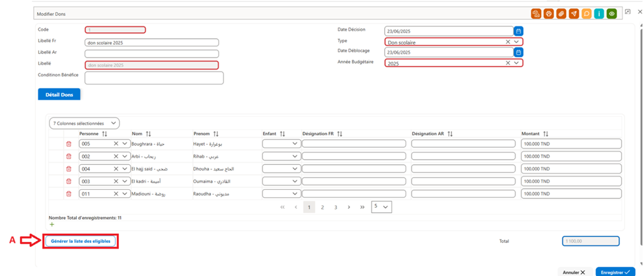Viewport: 644px width, 276px height.
Task: Click Désignation FR field in El hajj said row
Action: (x=354, y=169)
